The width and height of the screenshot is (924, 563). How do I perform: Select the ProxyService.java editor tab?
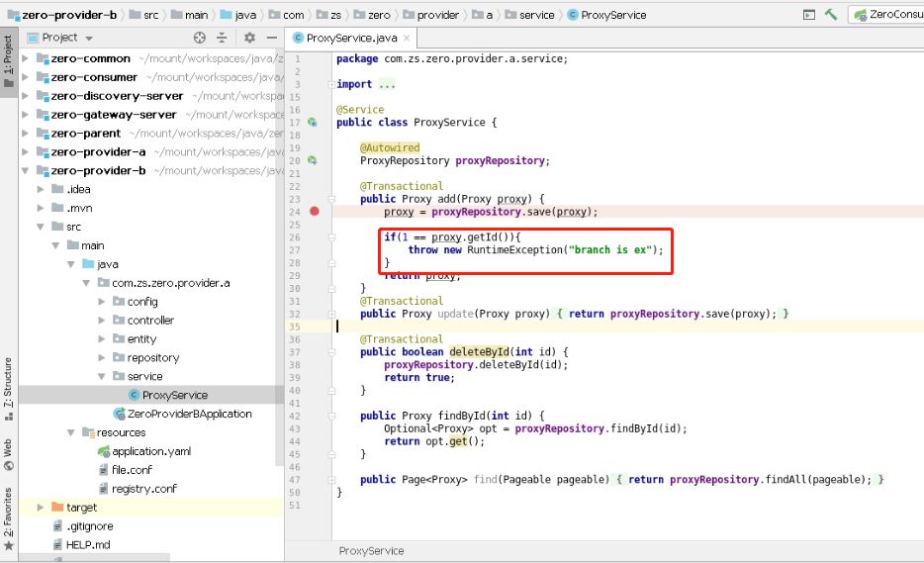(351, 38)
